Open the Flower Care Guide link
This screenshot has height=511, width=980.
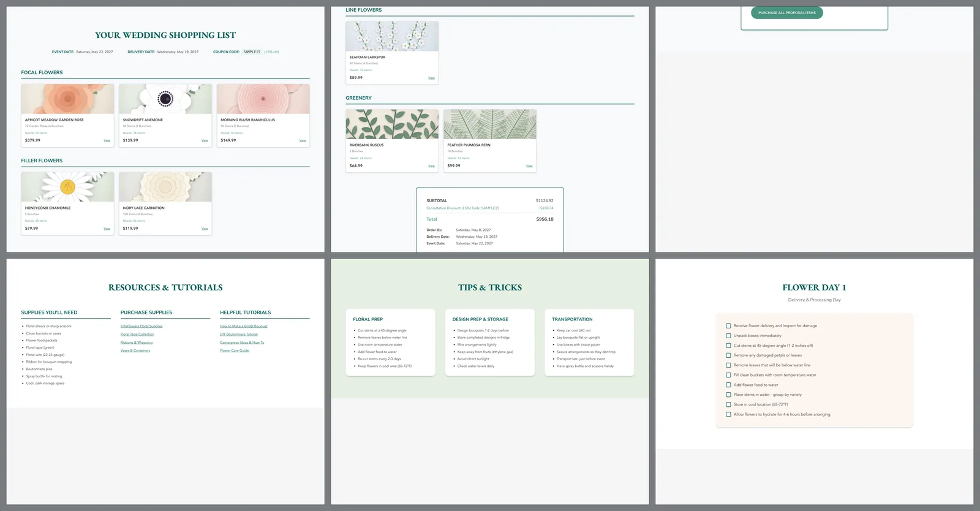(235, 350)
